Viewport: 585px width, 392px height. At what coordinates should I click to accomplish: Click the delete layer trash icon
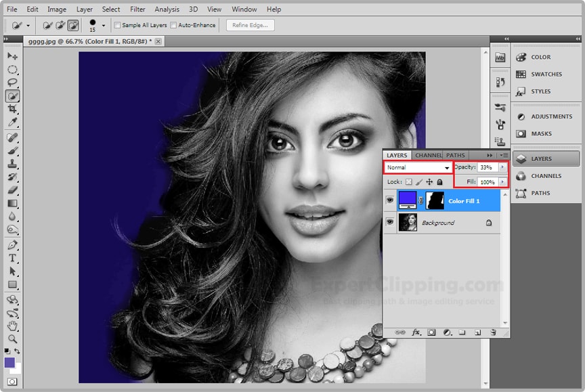pos(493,332)
